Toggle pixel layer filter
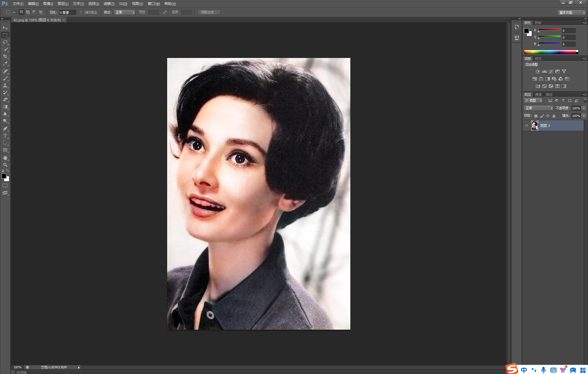The width and height of the screenshot is (588, 374). click(550, 101)
